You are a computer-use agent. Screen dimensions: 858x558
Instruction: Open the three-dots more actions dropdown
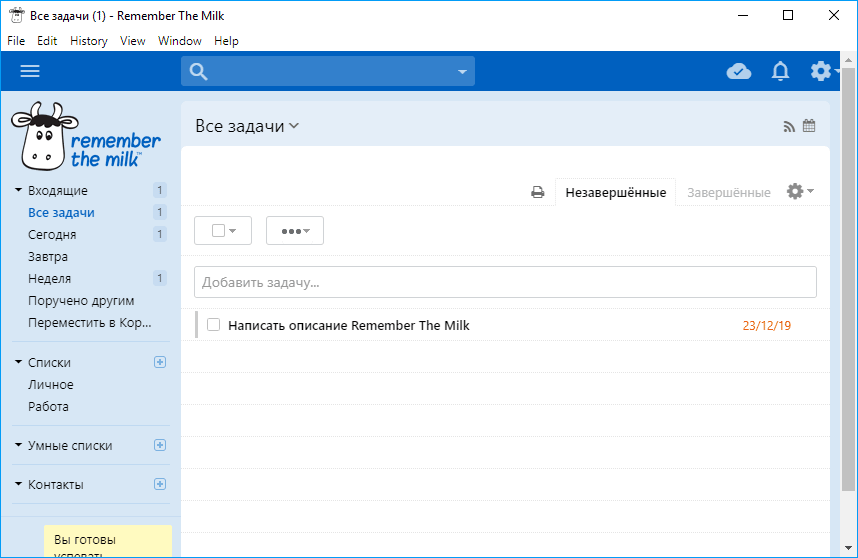tap(295, 230)
